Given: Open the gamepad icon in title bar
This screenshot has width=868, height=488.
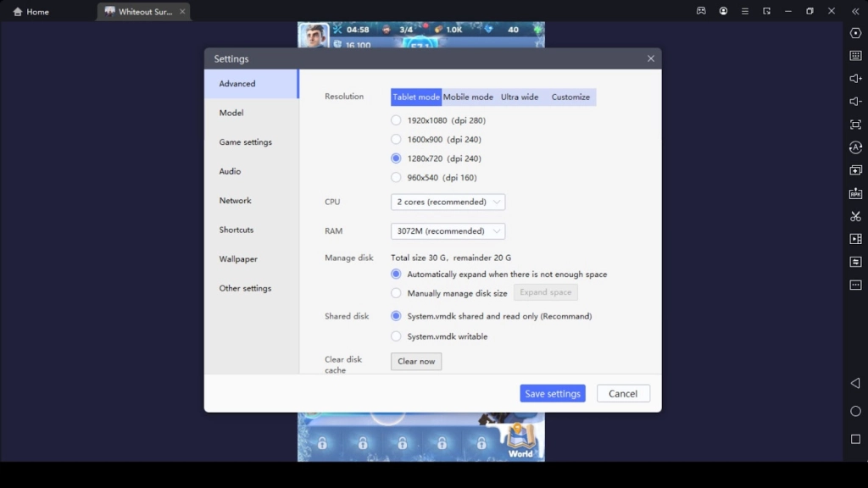Looking at the screenshot, I should 701,11.
